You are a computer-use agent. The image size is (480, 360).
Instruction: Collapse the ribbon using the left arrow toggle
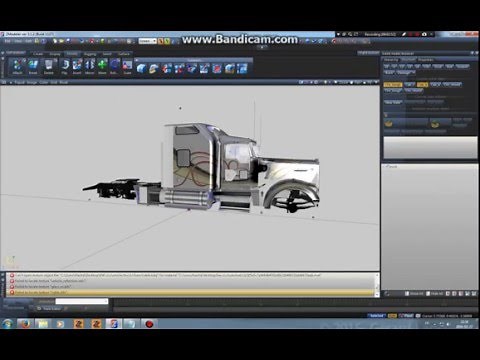(x=3, y=53)
